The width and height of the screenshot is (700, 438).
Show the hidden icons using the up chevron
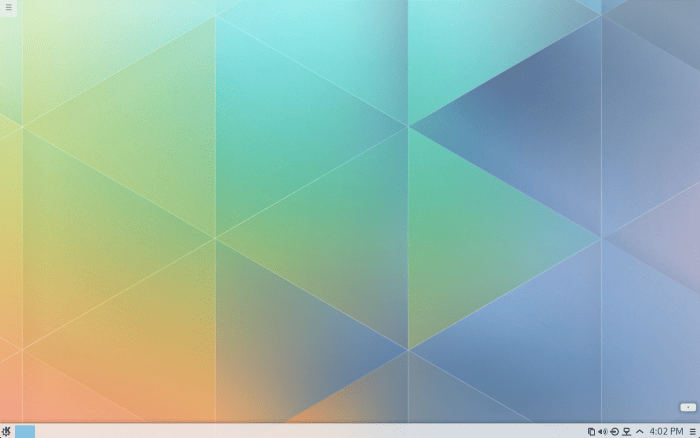pyautogui.click(x=639, y=431)
